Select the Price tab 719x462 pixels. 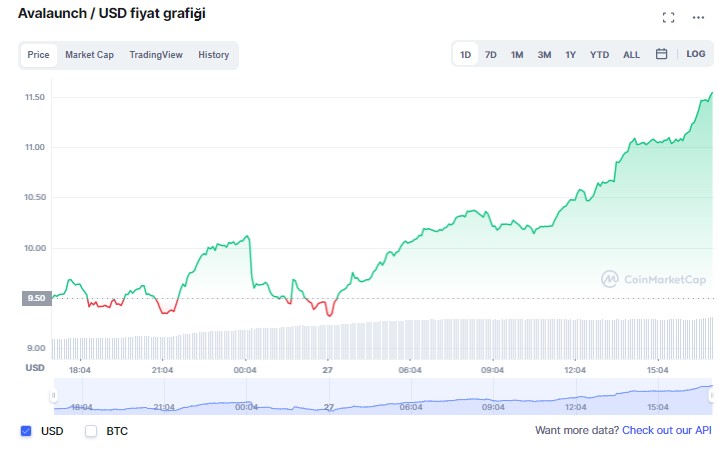39,55
